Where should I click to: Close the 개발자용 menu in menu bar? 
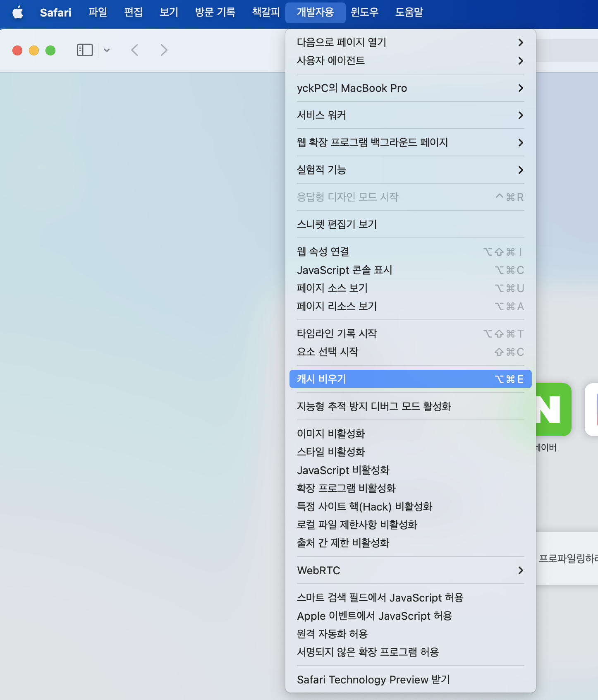tap(315, 12)
